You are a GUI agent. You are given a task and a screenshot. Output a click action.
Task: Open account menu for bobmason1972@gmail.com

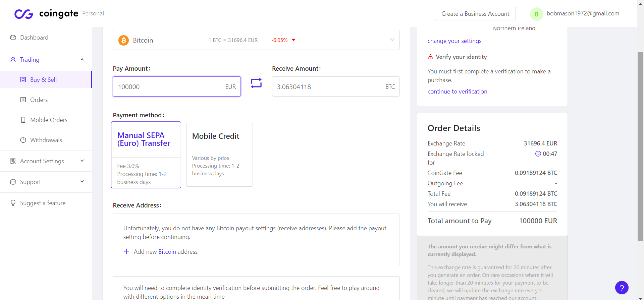[583, 13]
